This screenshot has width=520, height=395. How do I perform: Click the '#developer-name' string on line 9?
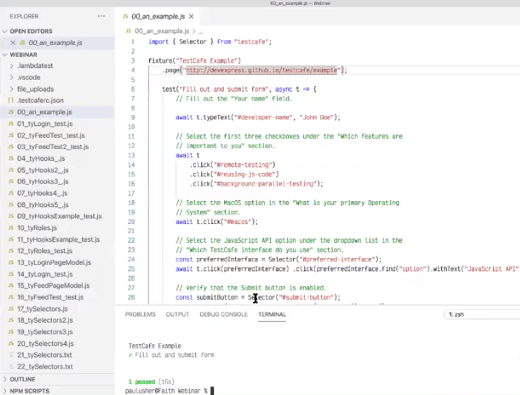point(264,117)
